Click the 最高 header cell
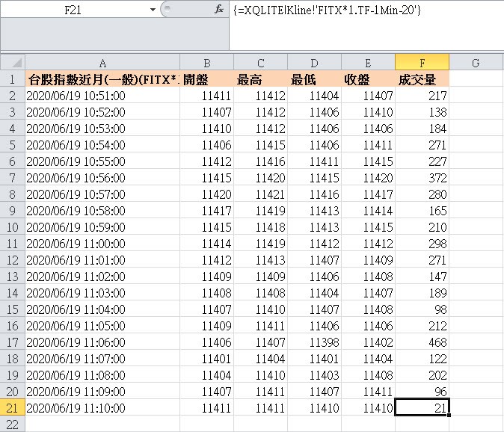This screenshot has width=504, height=432. pyautogui.click(x=260, y=79)
